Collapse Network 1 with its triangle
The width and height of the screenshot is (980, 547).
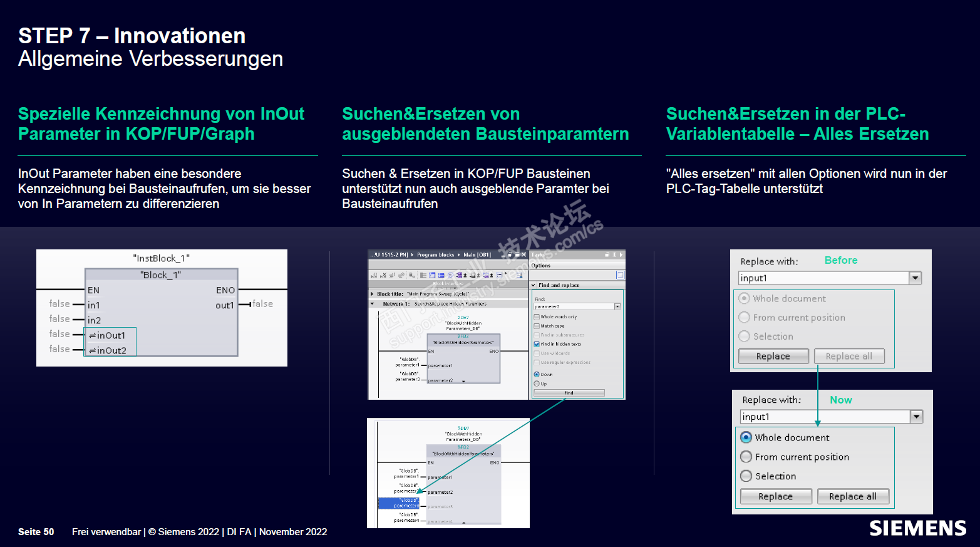372,304
